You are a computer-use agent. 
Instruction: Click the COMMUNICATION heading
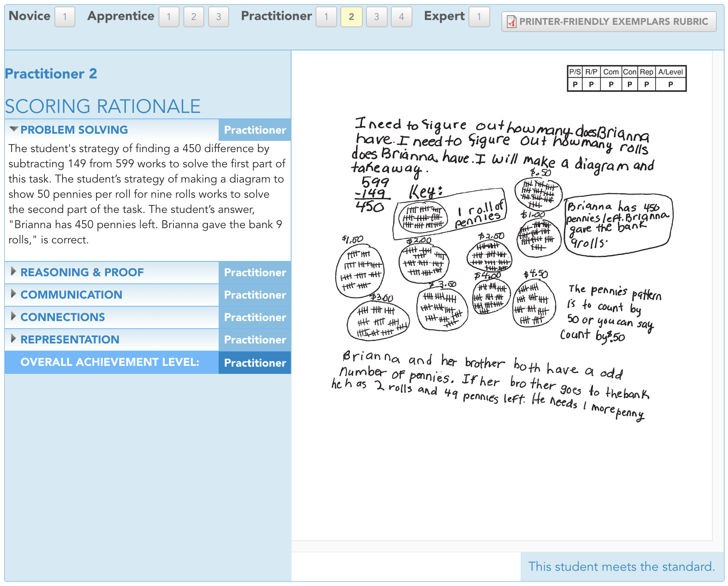(x=71, y=295)
